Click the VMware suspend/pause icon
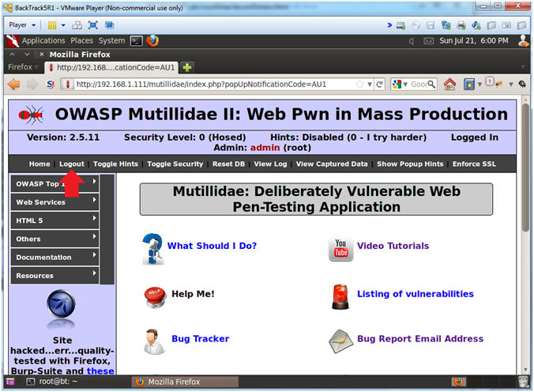 coord(52,25)
